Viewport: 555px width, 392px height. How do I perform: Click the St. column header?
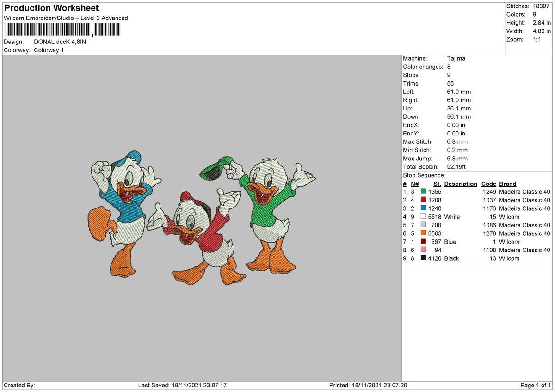[437, 184]
